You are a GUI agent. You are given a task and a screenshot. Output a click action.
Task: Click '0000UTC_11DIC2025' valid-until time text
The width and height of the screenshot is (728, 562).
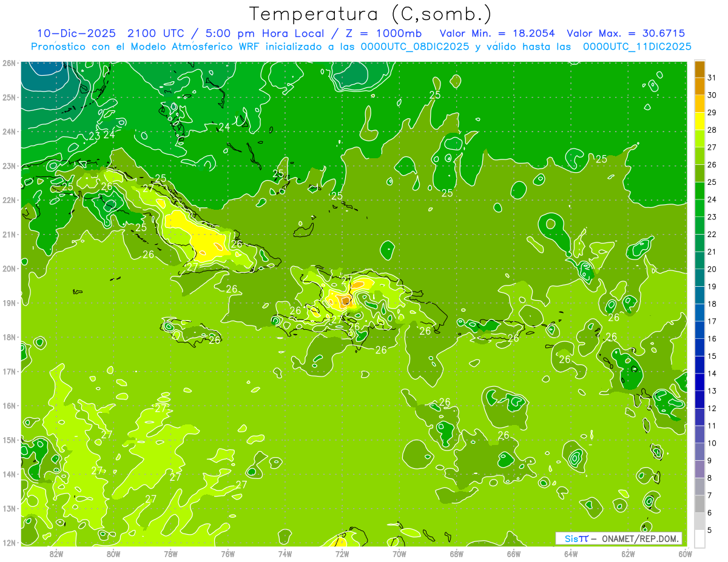[637, 46]
